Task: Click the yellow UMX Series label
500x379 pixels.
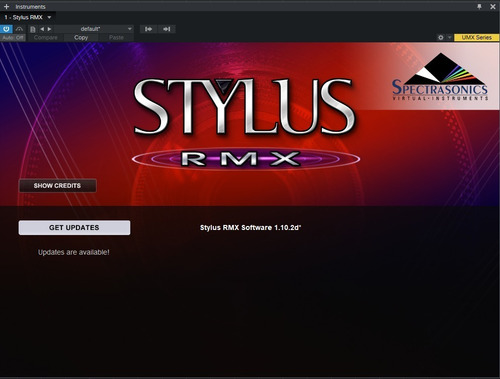Action: coord(477,37)
